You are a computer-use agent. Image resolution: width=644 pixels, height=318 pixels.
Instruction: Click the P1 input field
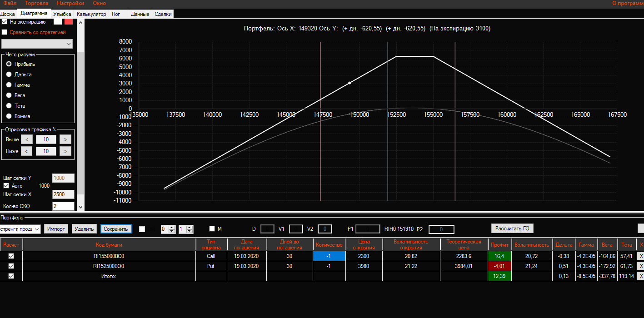coord(368,229)
